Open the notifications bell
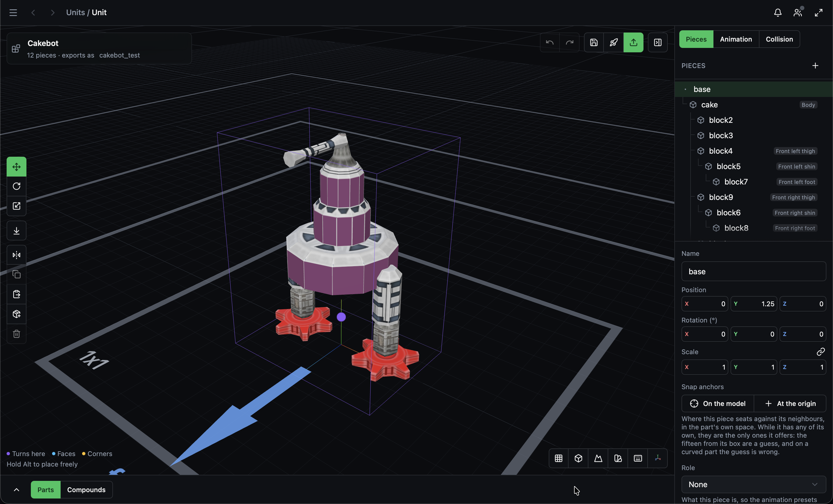The height and width of the screenshot is (504, 833). pyautogui.click(x=778, y=12)
